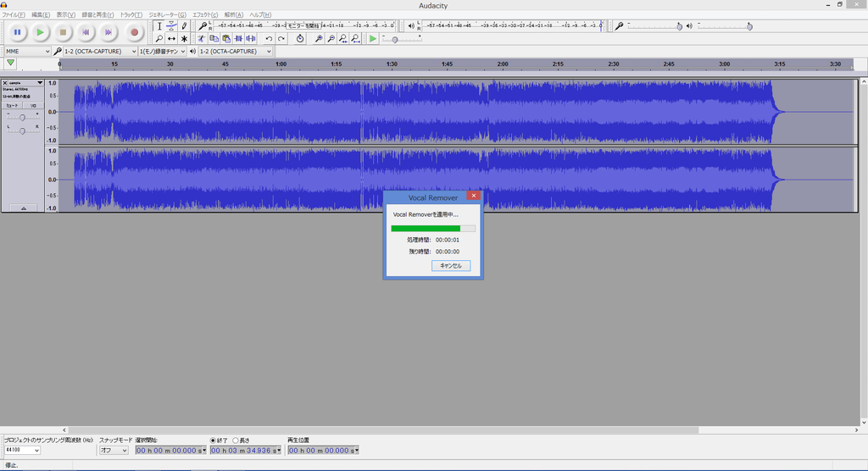868x471 pixels.
Task: Solo the sample track with ソロ button
Action: [x=33, y=105]
